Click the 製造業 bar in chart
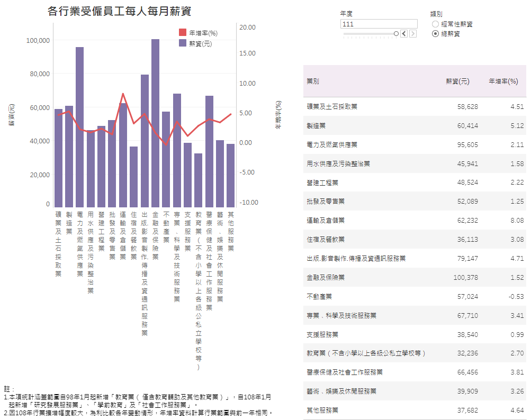The height and width of the screenshot is (420, 531). (69, 157)
